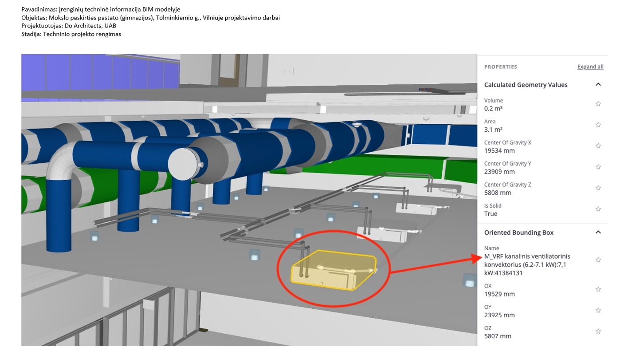The width and height of the screenshot is (644, 355).
Task: Toggle the favorite star for OZ
Action: click(x=598, y=331)
